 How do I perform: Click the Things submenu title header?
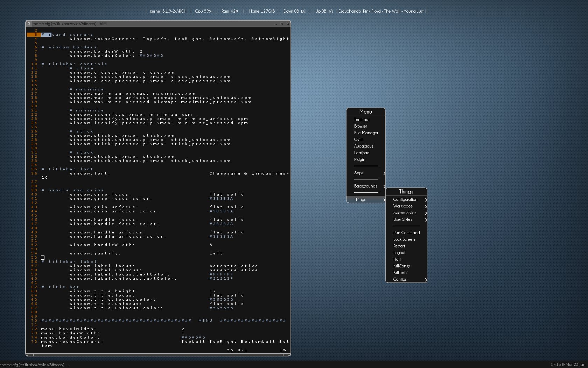[406, 192]
